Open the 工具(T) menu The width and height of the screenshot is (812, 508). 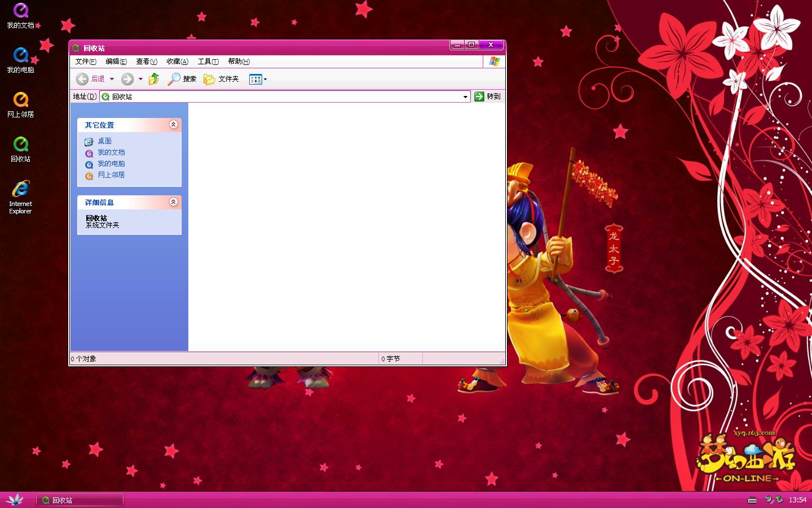click(x=208, y=62)
